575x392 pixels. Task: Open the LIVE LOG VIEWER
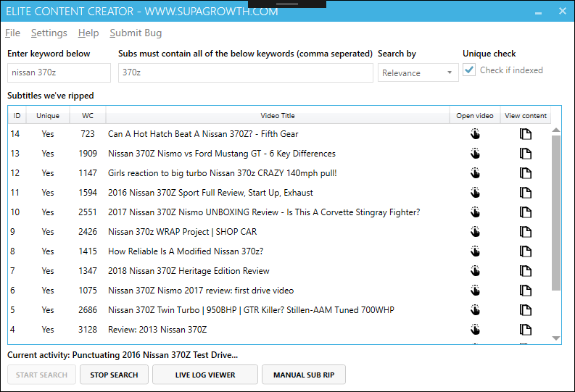205,375
